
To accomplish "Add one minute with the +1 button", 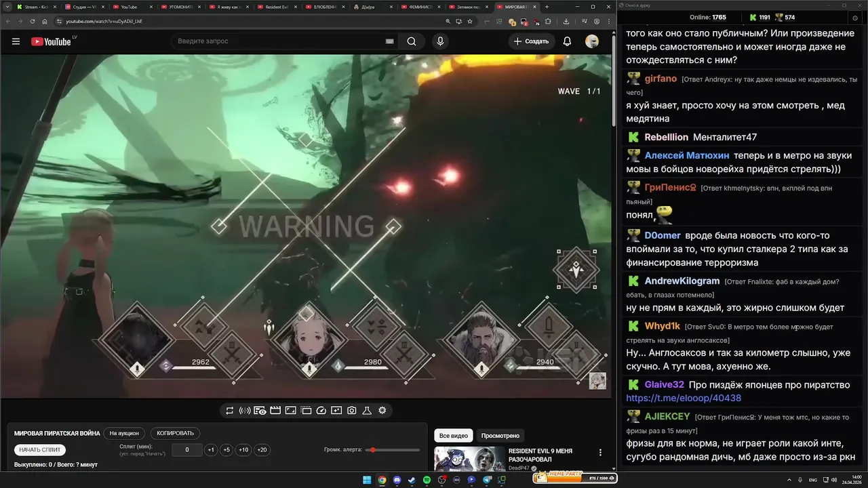I will point(211,450).
